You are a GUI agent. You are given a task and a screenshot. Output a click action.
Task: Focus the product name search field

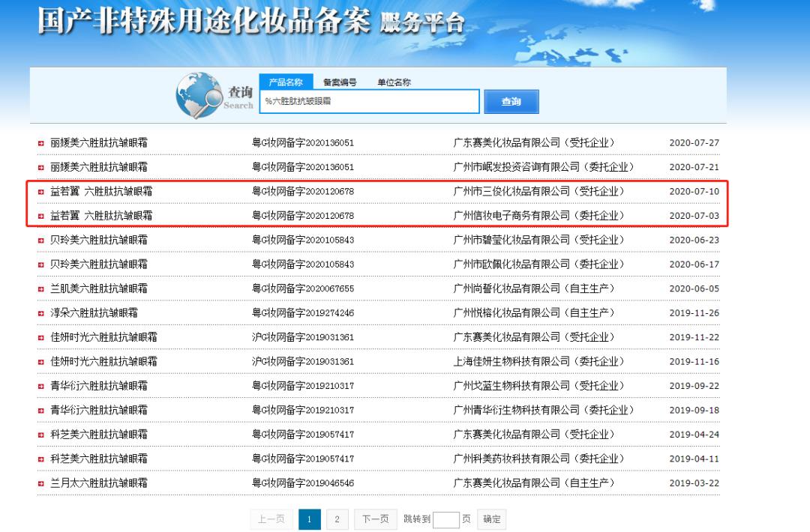pos(369,101)
